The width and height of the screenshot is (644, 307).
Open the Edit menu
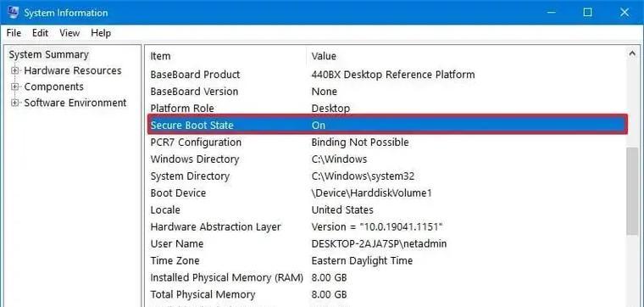[x=41, y=33]
